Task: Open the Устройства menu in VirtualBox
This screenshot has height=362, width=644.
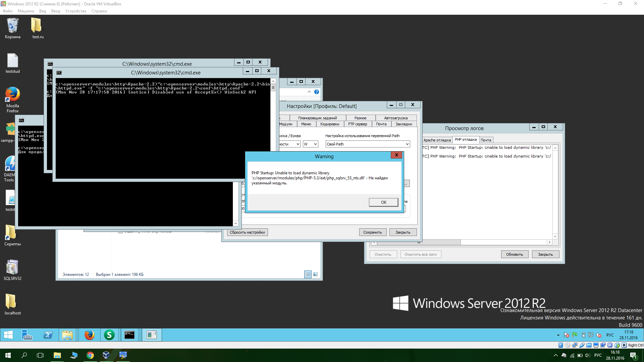Action: (75, 11)
